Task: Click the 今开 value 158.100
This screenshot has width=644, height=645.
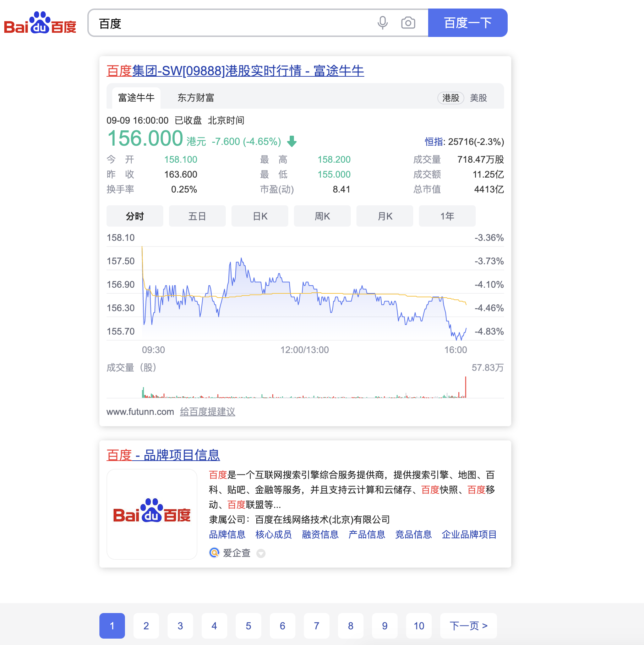Action: point(181,159)
